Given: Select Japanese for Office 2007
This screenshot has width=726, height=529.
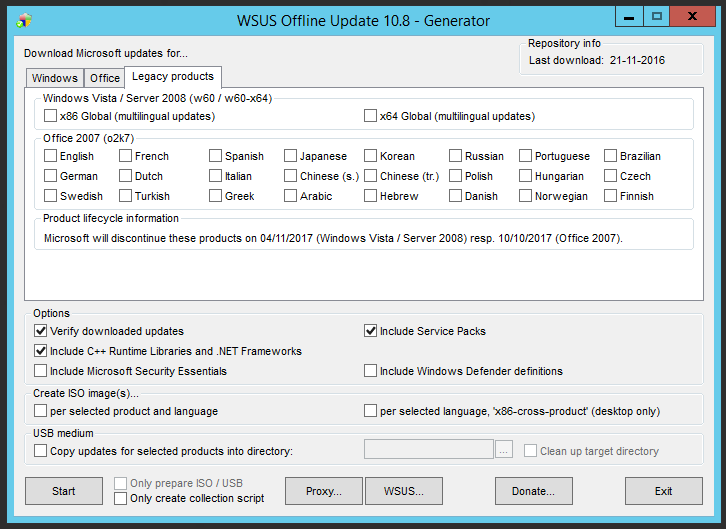Looking at the screenshot, I should pos(290,156).
